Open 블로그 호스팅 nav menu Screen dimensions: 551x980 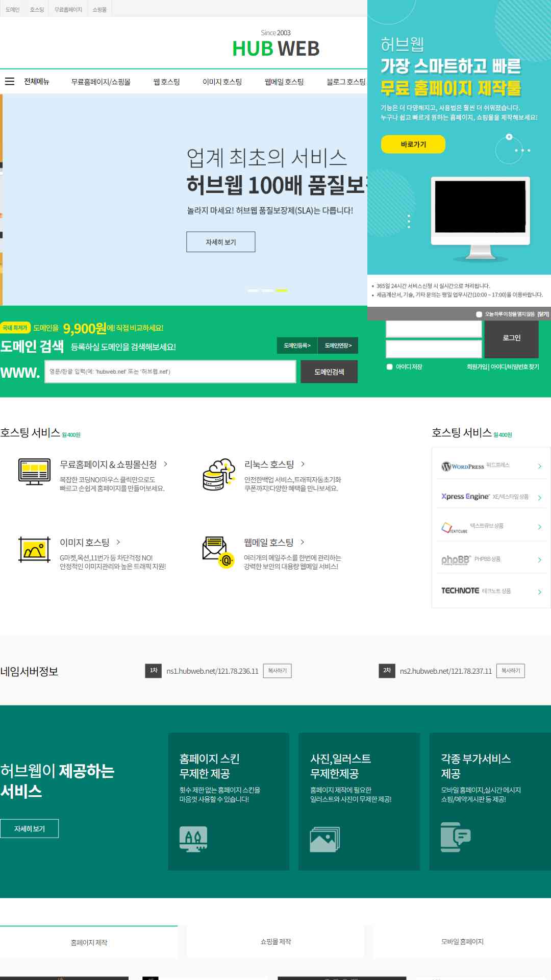(346, 82)
